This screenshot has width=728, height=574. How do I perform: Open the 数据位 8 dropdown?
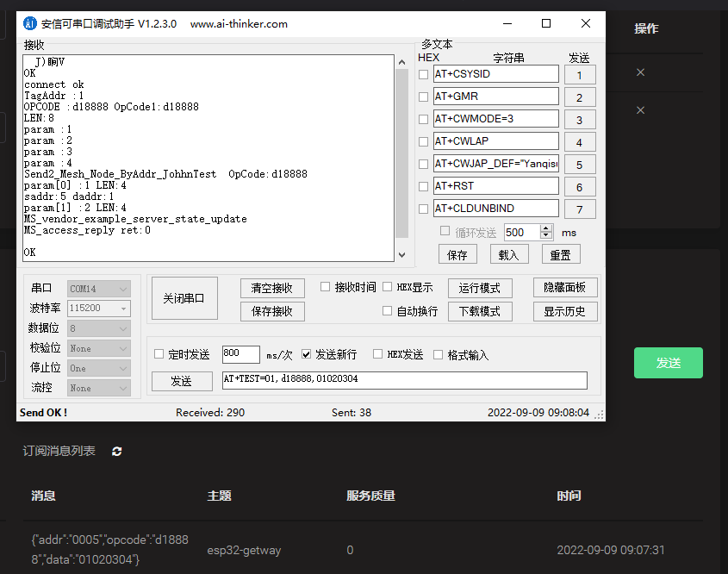point(99,328)
